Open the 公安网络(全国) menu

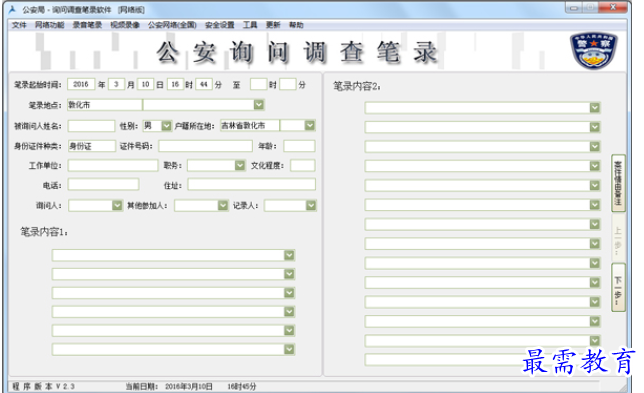coord(172,25)
